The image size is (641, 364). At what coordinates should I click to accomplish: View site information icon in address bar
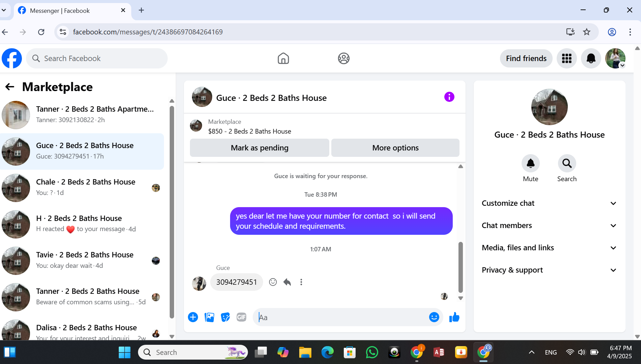(x=63, y=32)
